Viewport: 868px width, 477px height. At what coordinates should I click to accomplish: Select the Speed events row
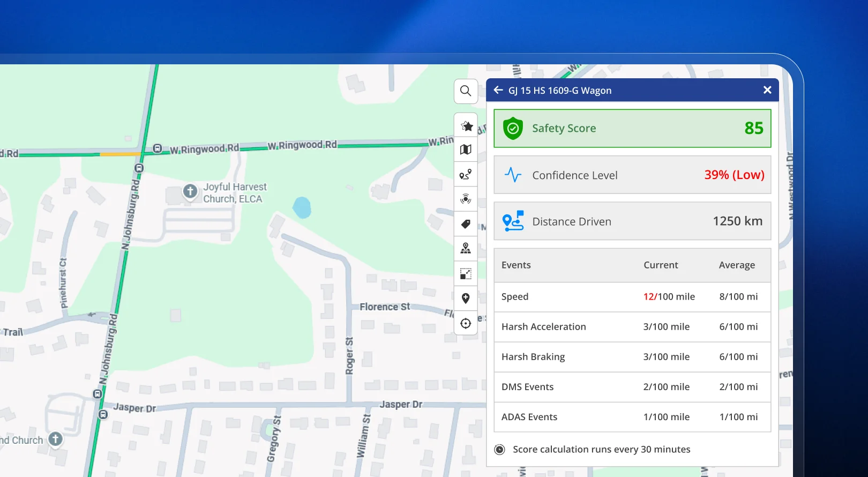tap(632, 297)
